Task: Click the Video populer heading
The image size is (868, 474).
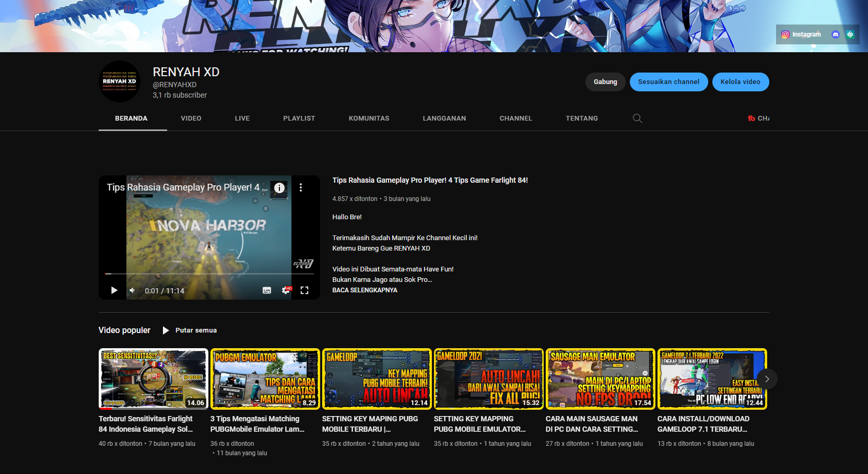Action: tap(124, 330)
